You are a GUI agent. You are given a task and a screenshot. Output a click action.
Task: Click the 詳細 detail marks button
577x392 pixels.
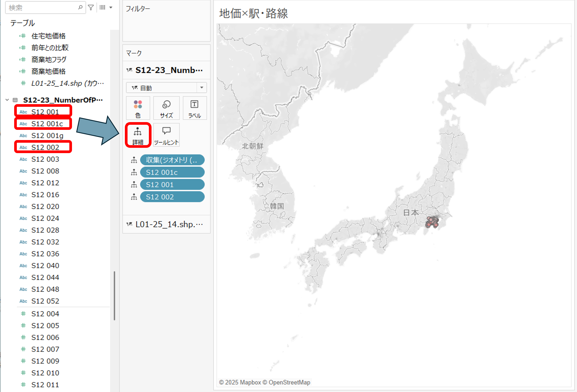(138, 135)
